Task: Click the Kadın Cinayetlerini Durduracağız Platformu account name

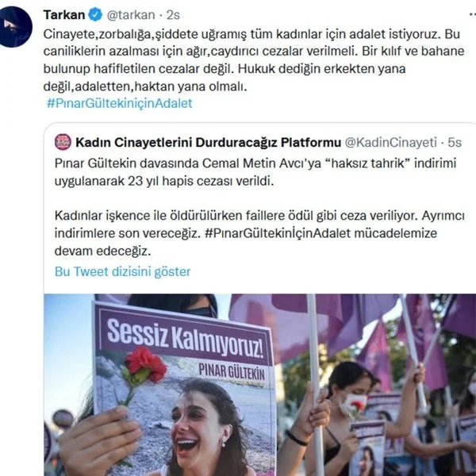Action: (208, 142)
